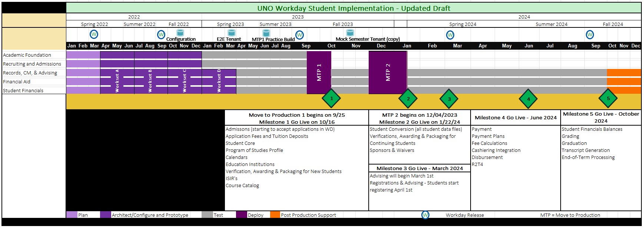This screenshot has width=644, height=229.
Task: Click the Spring 2022 term header
Action: (x=94, y=24)
